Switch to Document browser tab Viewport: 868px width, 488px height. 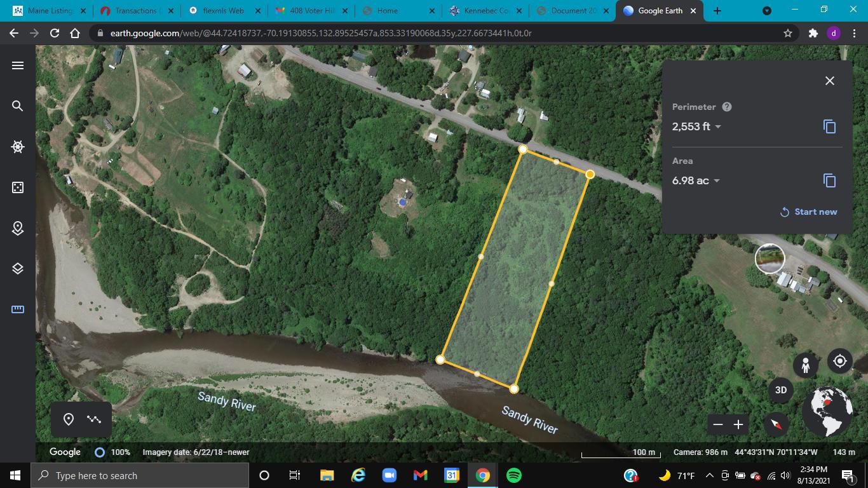573,11
